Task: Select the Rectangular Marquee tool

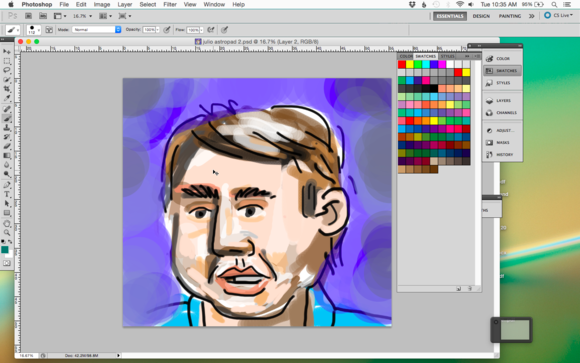Action: [x=7, y=61]
